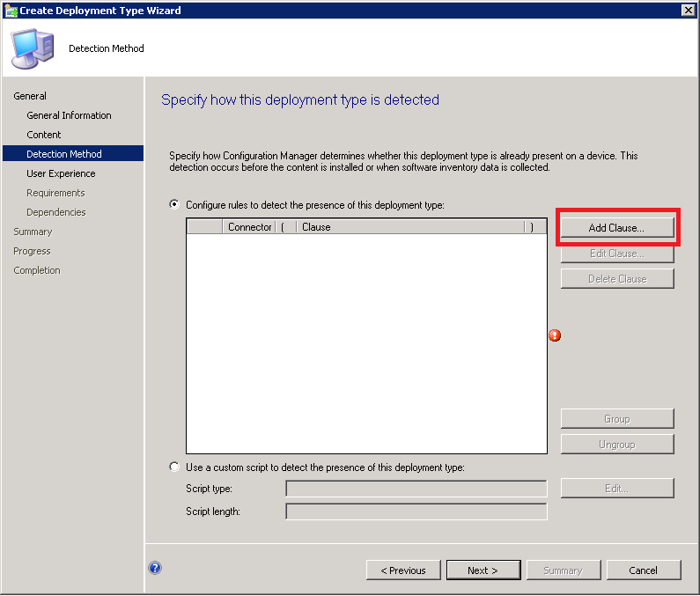Click the Ungroup button
This screenshot has width=700, height=596.
pos(617,445)
